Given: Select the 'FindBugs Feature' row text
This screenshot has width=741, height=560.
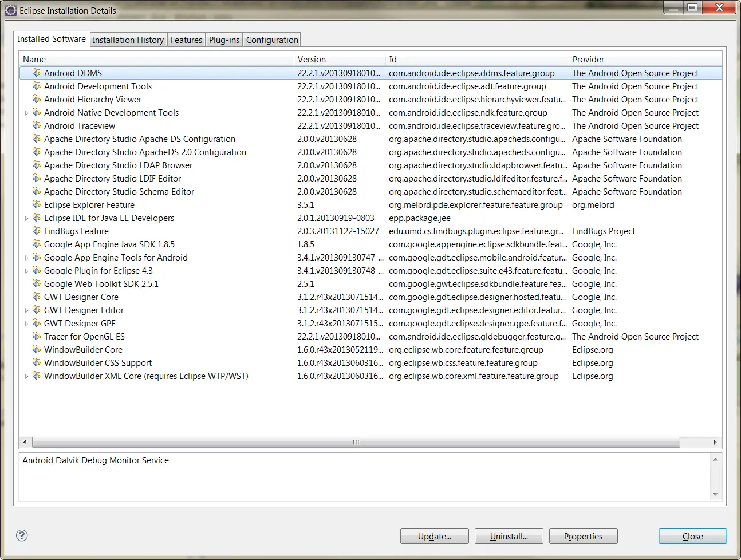Looking at the screenshot, I should pos(76,231).
